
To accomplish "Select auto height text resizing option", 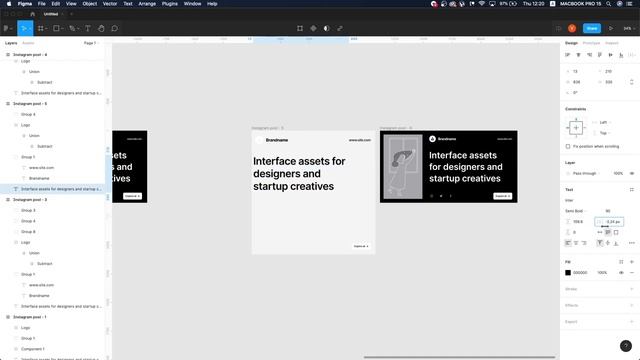I will click(608, 232).
